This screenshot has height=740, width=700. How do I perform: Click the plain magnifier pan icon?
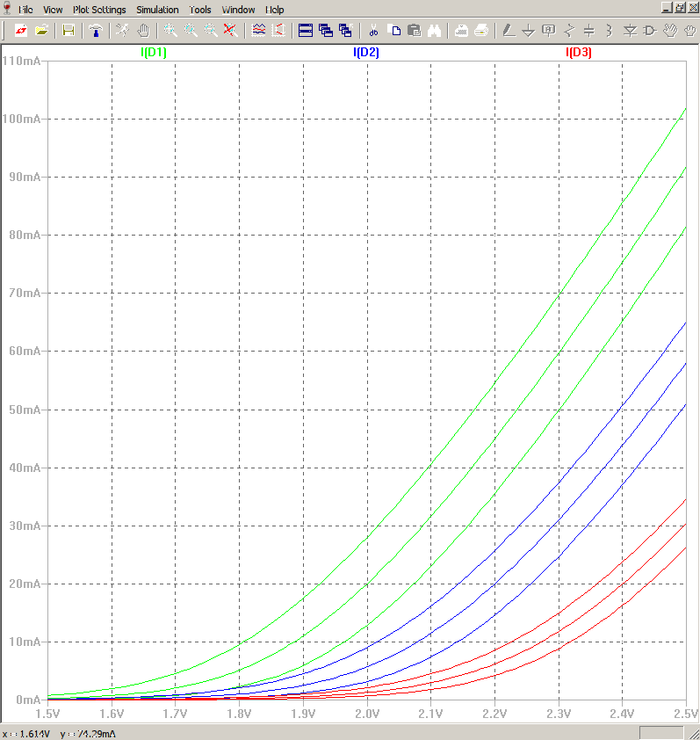click(191, 31)
